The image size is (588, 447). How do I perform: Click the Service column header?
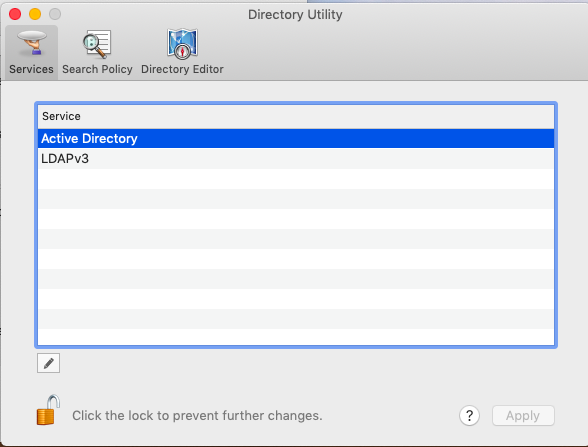tap(296, 116)
